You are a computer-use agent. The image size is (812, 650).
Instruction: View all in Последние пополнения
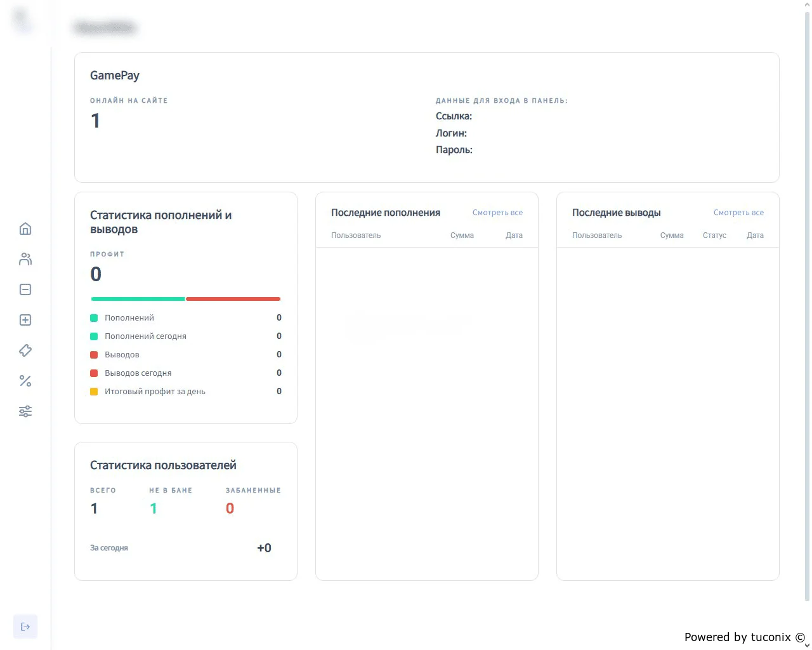(497, 213)
